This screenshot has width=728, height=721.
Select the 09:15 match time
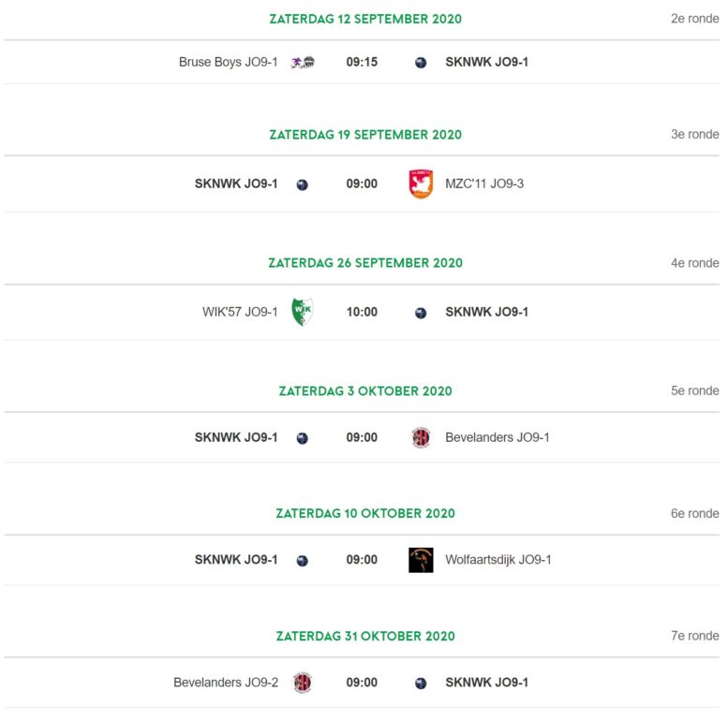point(362,62)
